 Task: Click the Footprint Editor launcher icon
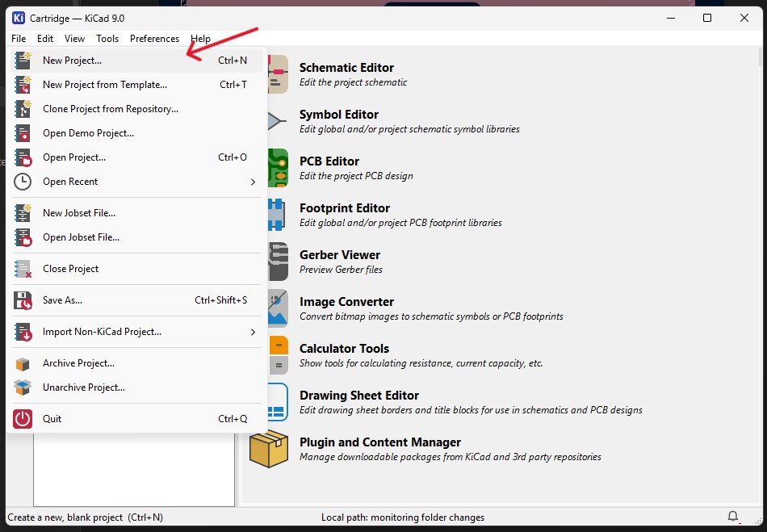point(276,215)
